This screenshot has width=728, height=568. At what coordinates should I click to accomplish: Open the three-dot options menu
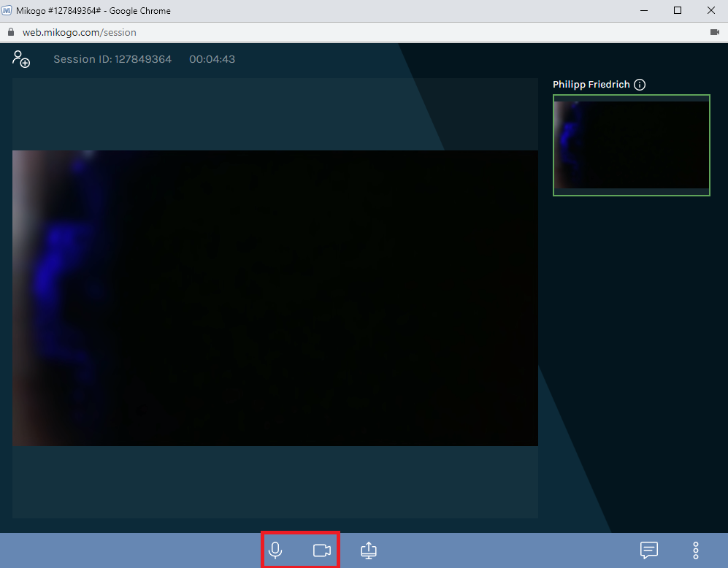[x=695, y=550]
